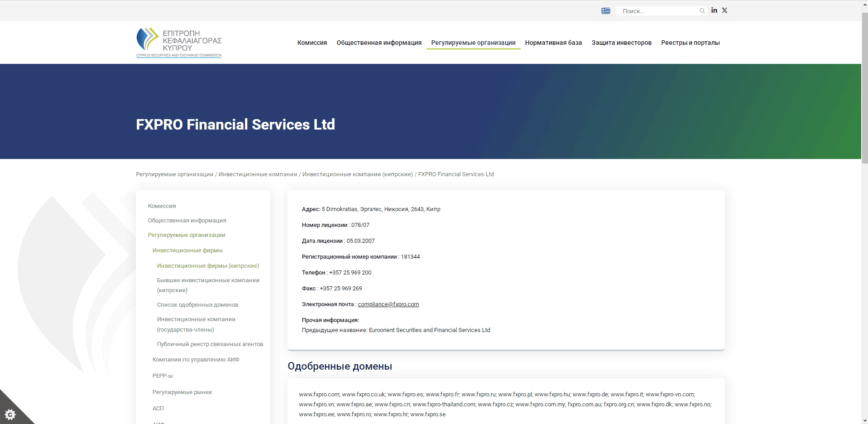Image resolution: width=868 pixels, height=424 pixels.
Task: Select Общественная информация in the sidebar
Action: [187, 221]
